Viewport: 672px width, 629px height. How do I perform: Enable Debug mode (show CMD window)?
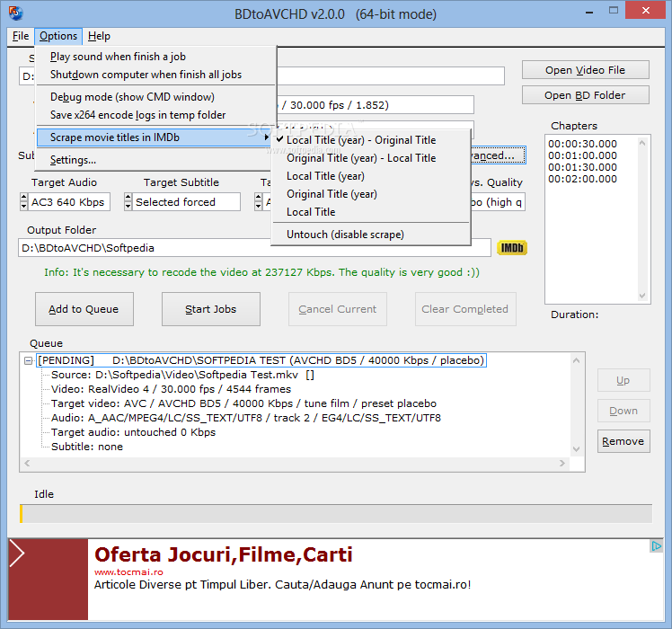tap(156, 97)
